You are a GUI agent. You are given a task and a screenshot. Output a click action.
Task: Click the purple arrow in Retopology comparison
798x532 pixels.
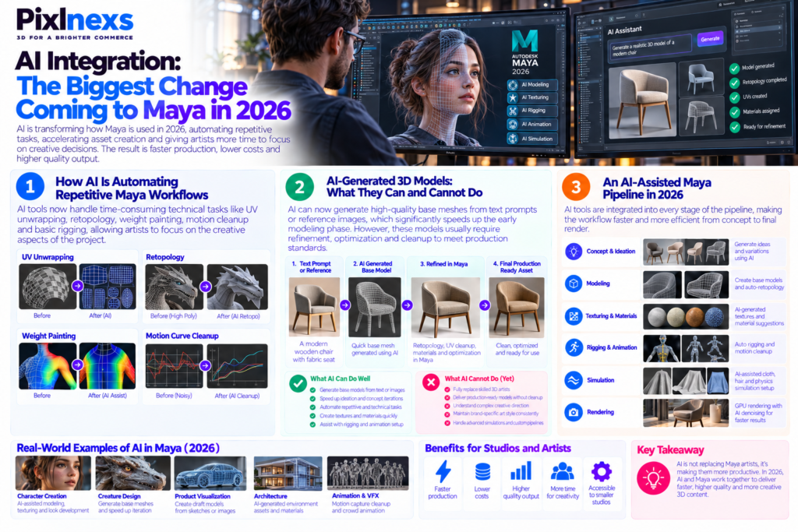[206, 287]
